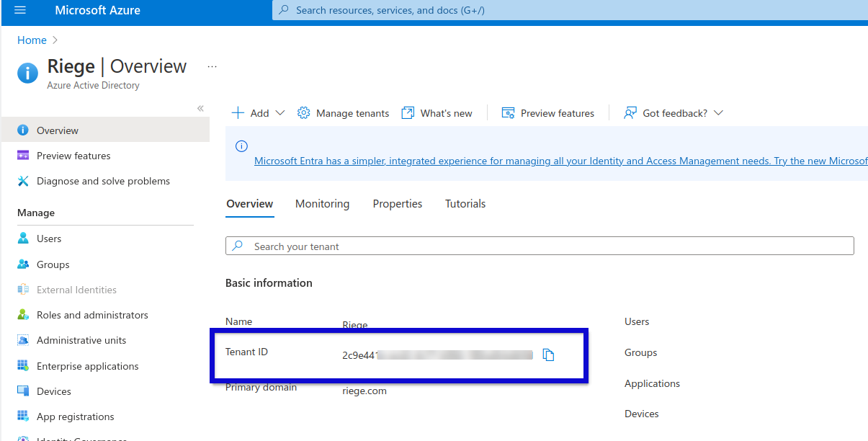Copy the Tenant ID using the copy icon
Screen dimensions: 868x441
(x=548, y=355)
